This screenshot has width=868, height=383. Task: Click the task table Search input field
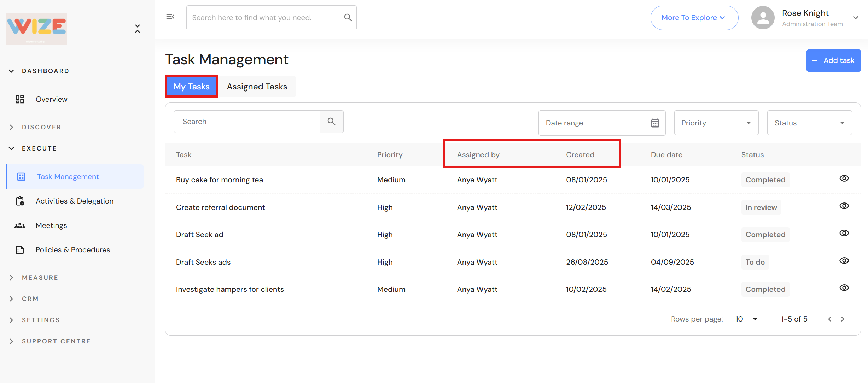click(247, 122)
